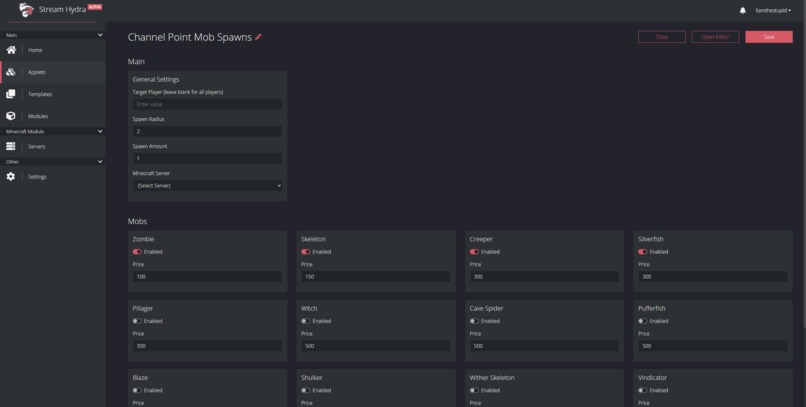
Task: Open Modules in the sidebar
Action: [53, 116]
